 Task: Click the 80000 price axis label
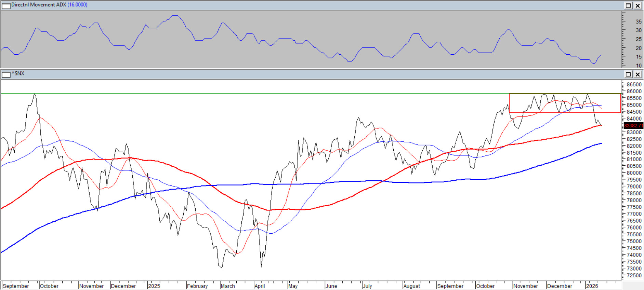(x=634, y=173)
